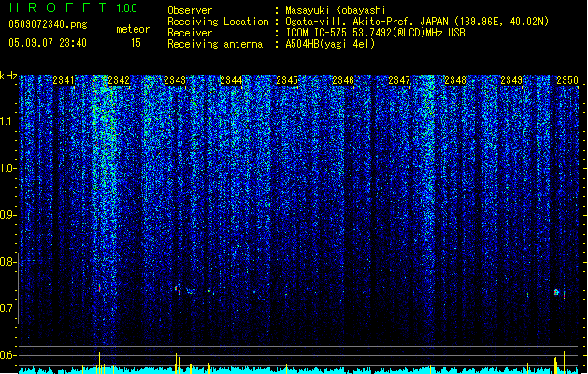Click the 0.7 kHz axis tick label
The width and height of the screenshot is (588, 374).
pyautogui.click(x=7, y=309)
